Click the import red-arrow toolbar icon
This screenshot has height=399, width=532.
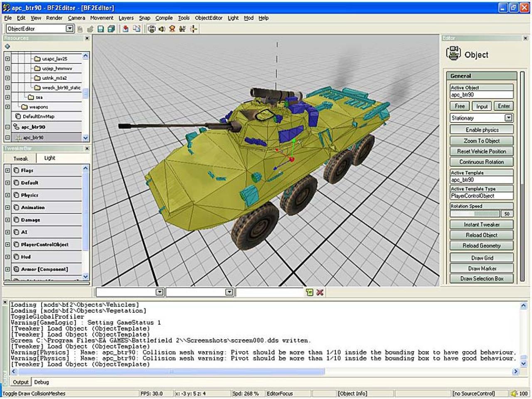(x=125, y=29)
